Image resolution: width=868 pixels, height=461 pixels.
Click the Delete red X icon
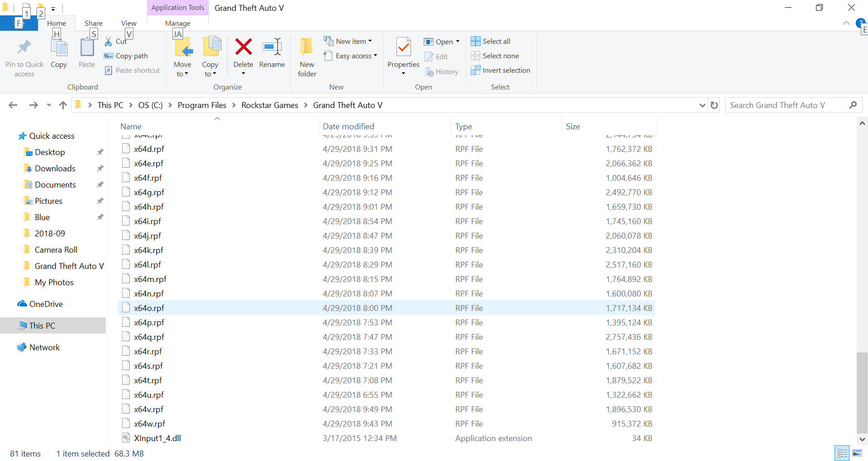(243, 47)
